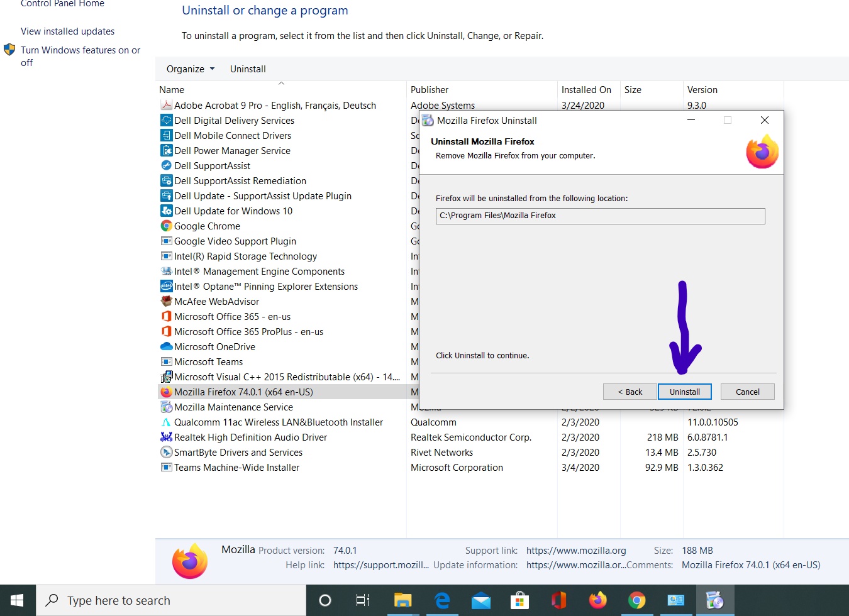Click the Microsoft OneDrive cloud icon

(167, 346)
